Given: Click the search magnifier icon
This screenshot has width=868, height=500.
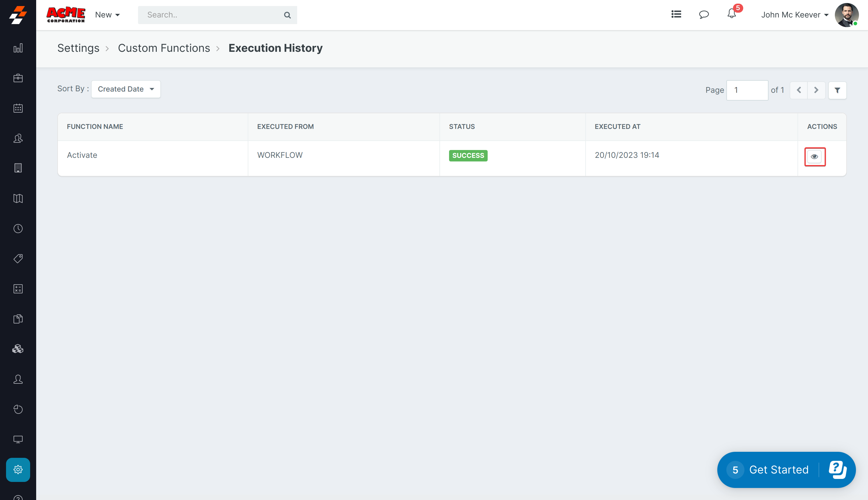Looking at the screenshot, I should [287, 15].
